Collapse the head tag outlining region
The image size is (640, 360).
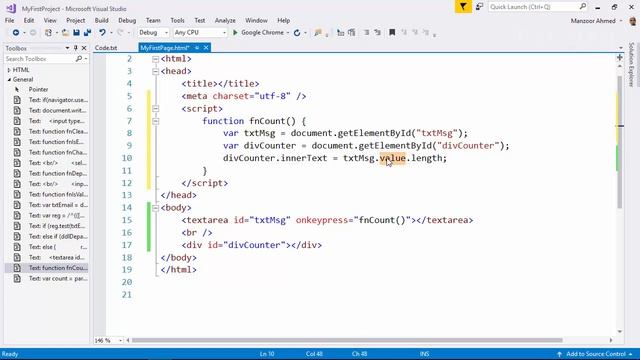pos(156,71)
